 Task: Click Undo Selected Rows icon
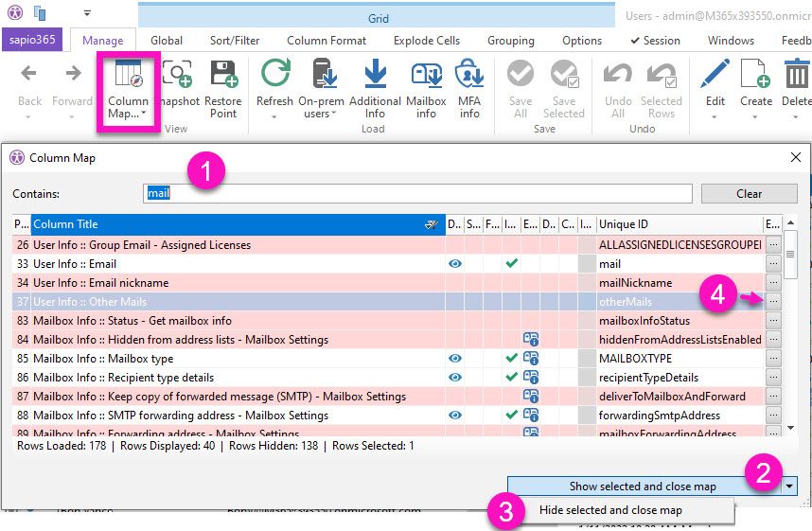coord(662,75)
